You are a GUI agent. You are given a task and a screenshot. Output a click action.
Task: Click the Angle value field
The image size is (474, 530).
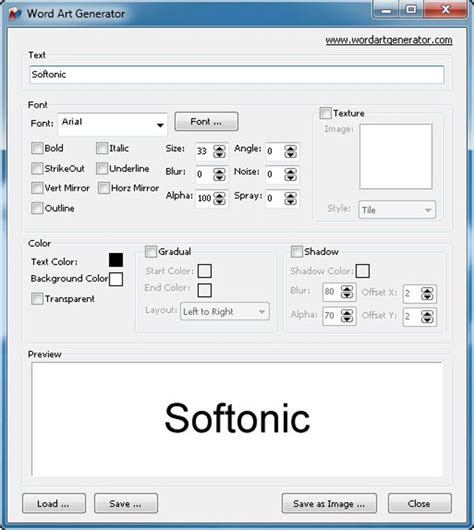(275, 151)
